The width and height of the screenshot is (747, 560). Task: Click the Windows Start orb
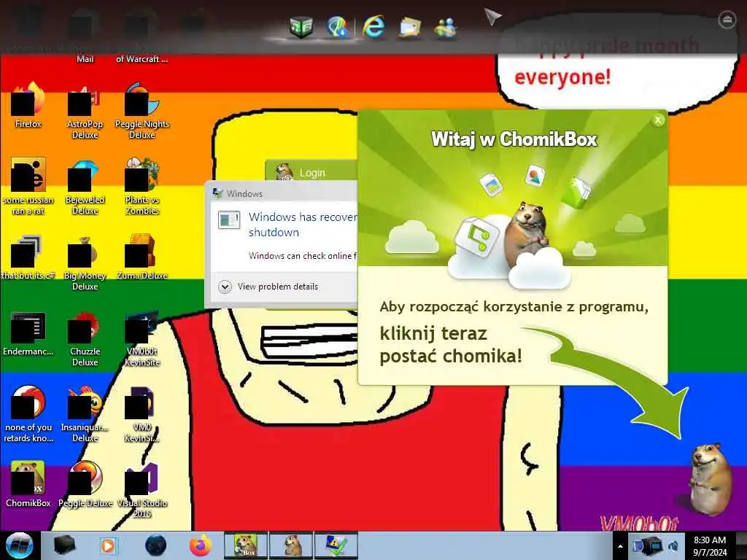coord(19,545)
